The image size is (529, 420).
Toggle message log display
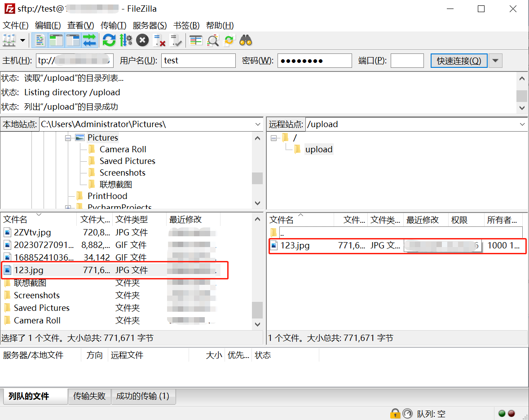tap(40, 40)
